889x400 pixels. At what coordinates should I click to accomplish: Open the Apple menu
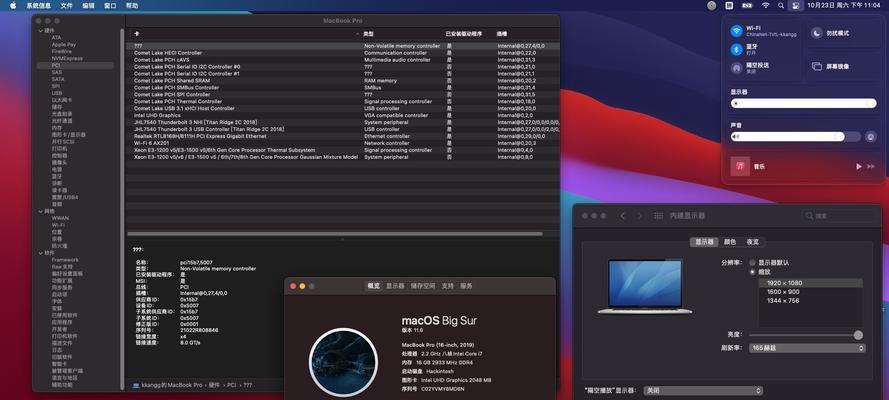coord(13,5)
